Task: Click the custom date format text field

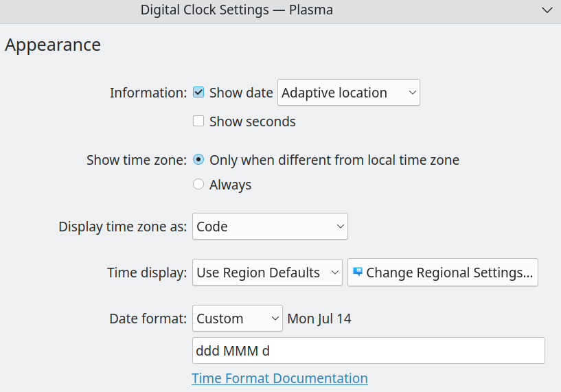Action: pos(369,351)
